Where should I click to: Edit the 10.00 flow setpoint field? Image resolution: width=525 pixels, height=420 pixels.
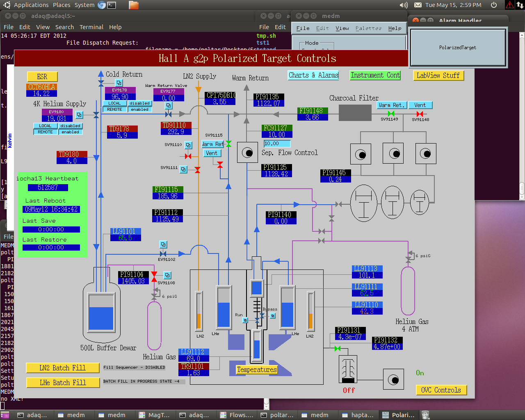(277, 144)
